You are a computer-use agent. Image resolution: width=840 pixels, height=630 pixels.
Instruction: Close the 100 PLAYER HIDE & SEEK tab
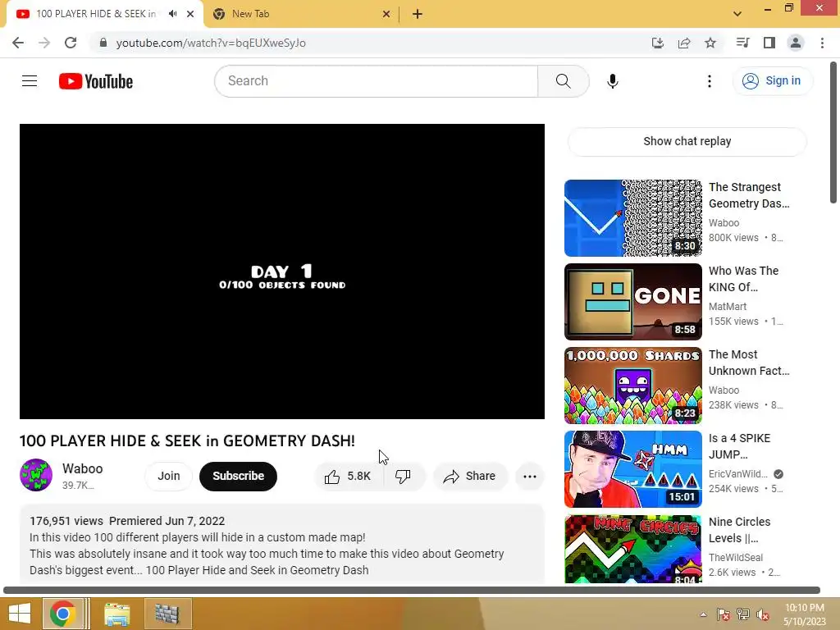tap(190, 14)
